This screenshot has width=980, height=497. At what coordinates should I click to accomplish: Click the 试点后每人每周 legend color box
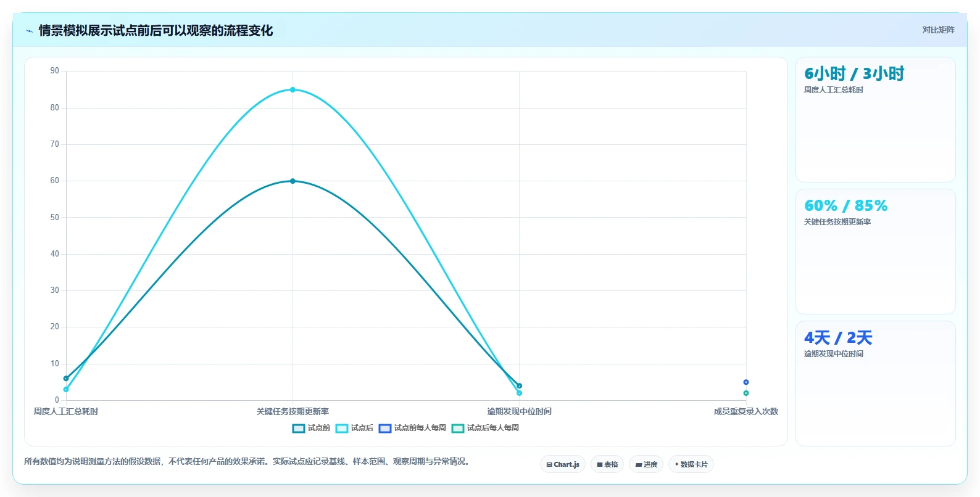(x=458, y=429)
